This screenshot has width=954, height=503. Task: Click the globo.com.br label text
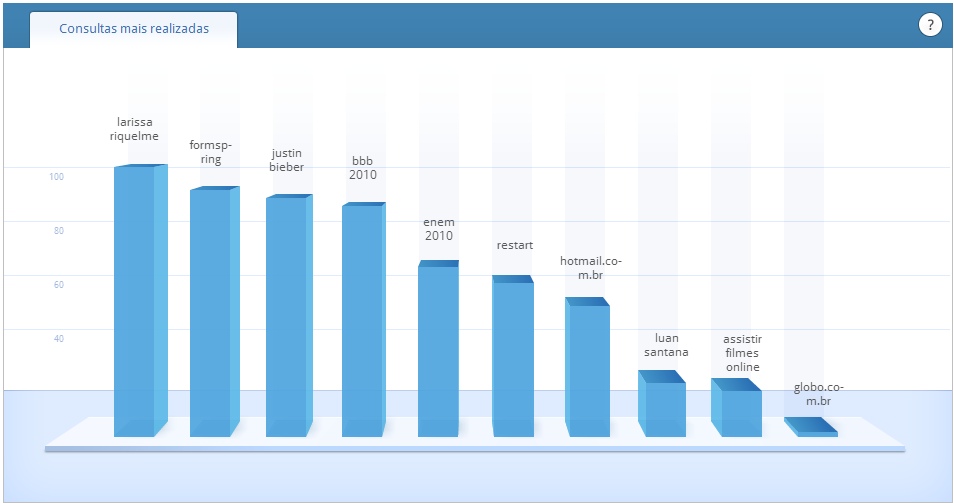(812, 394)
